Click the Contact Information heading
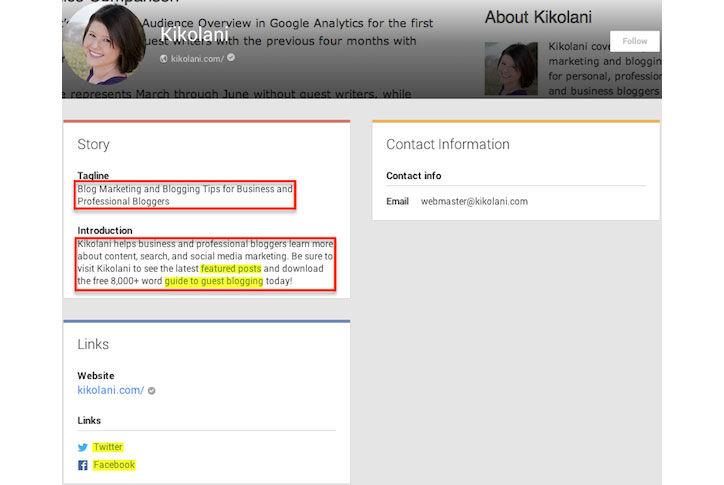Screen dimensions: 724x485 coord(448,144)
